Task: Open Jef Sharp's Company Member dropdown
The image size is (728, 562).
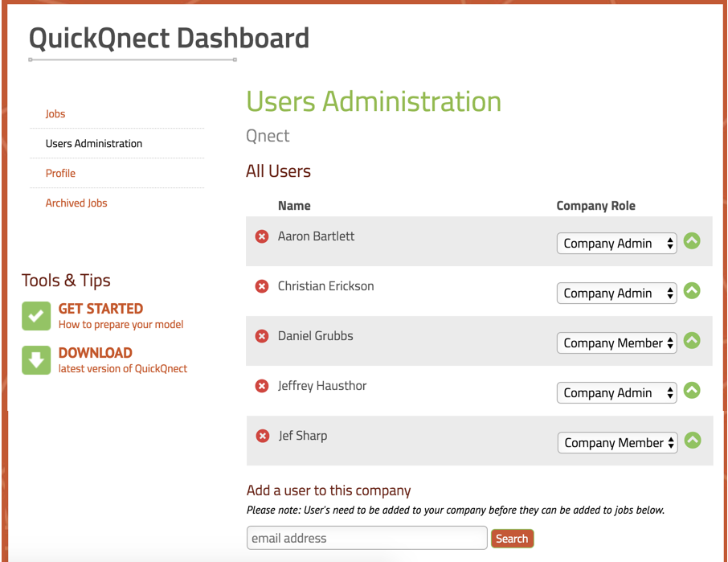Action: coord(617,443)
